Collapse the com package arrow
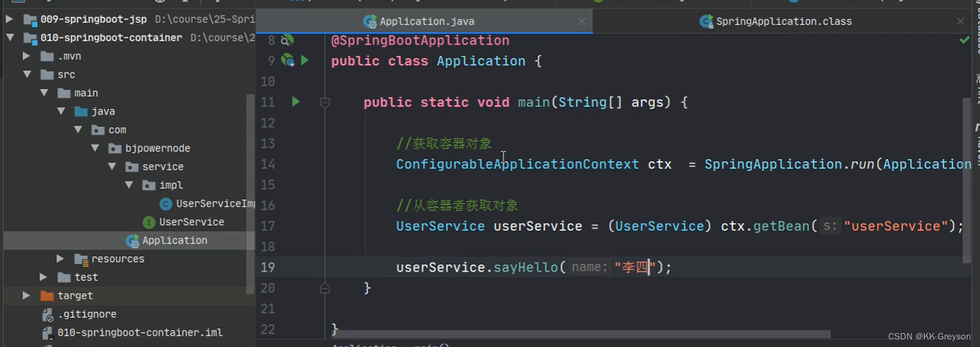 (x=78, y=130)
